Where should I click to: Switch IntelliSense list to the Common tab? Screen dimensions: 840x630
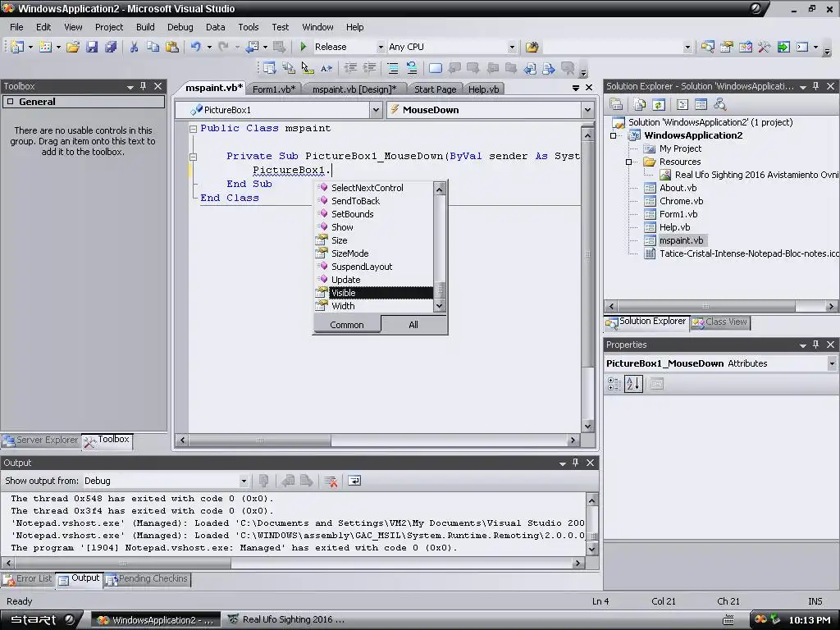[x=347, y=325]
